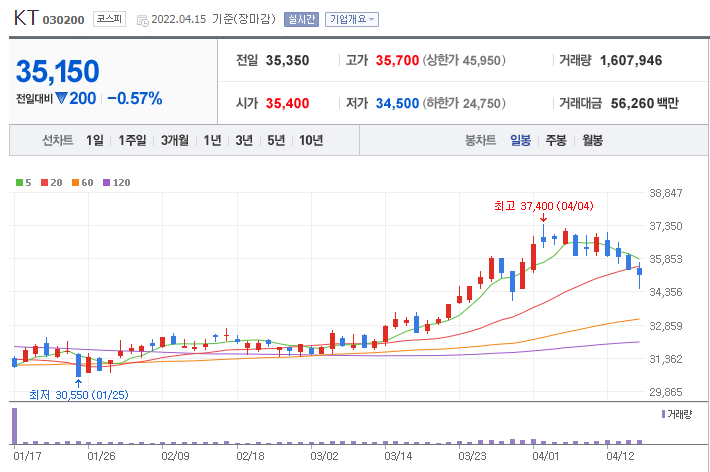Click the purple 120-day moving average swatch
The width and height of the screenshot is (710, 472).
106,183
